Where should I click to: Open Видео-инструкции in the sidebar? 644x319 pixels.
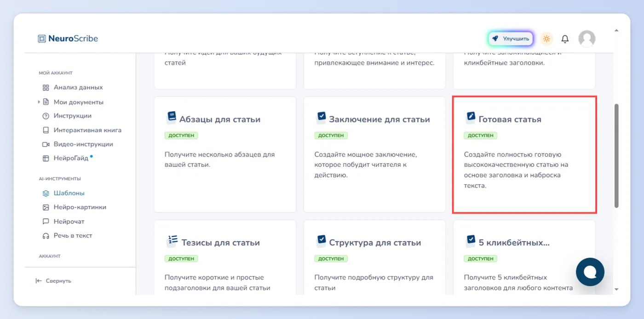coord(83,144)
